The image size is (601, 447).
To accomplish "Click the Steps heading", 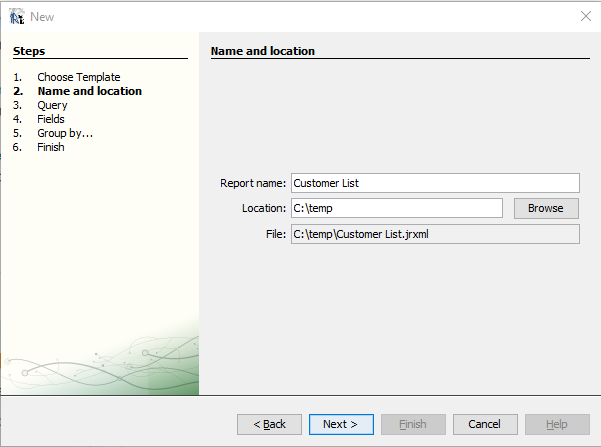I will (x=29, y=51).
